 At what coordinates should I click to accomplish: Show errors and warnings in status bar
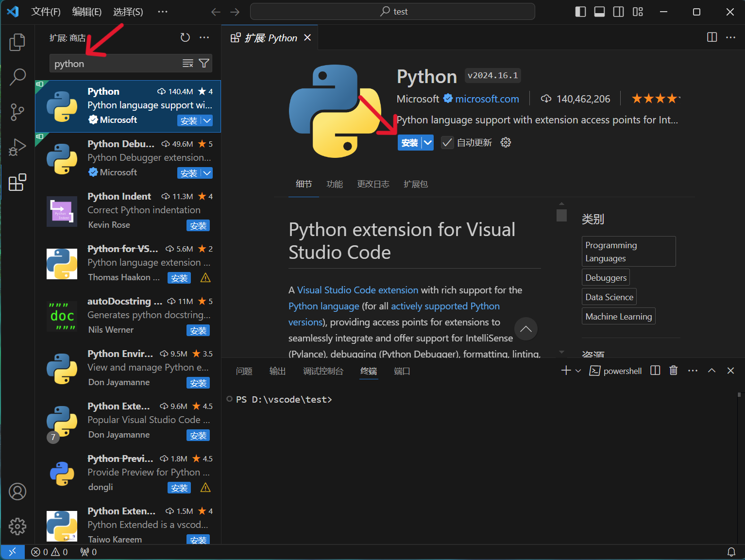[49, 552]
